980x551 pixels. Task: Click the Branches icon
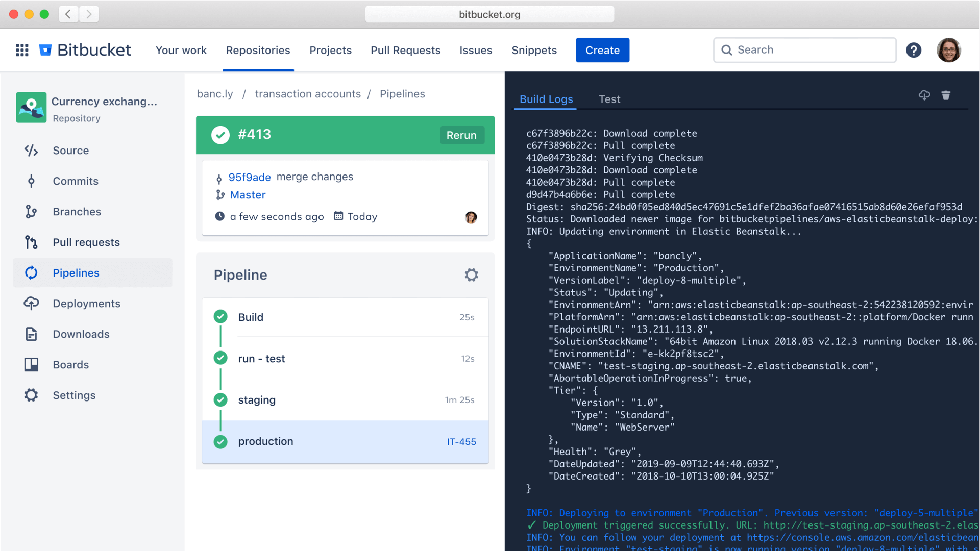pyautogui.click(x=31, y=212)
